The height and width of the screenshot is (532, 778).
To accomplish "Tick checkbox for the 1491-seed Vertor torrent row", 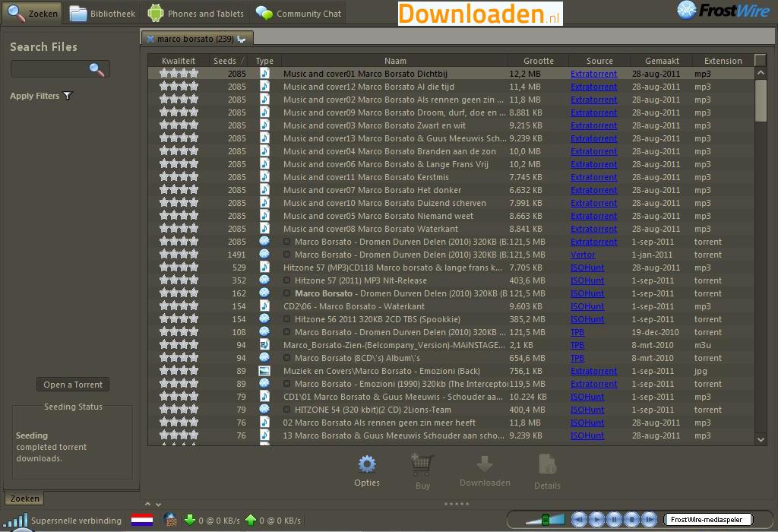I will point(286,255).
